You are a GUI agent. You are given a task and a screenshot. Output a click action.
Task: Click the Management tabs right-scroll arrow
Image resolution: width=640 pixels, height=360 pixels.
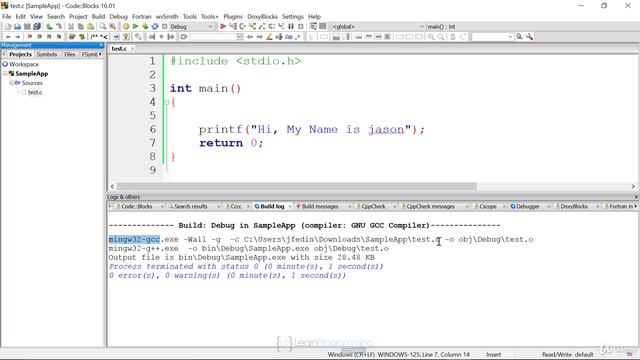pyautogui.click(x=100, y=54)
